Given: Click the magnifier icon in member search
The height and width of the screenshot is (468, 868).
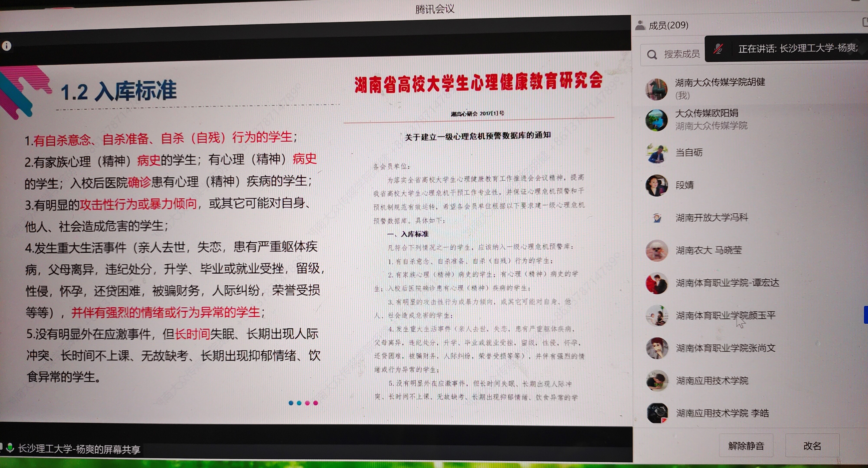Looking at the screenshot, I should point(652,55).
